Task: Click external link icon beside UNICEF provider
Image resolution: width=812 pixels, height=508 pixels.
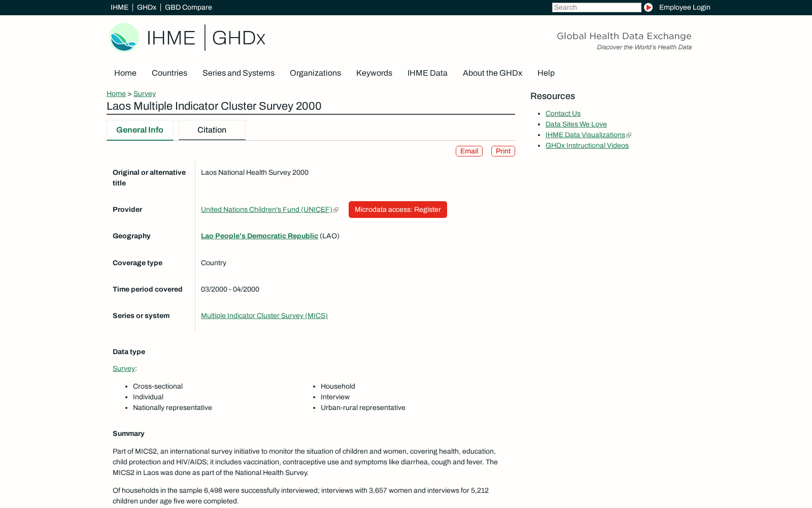Action: [x=336, y=210]
